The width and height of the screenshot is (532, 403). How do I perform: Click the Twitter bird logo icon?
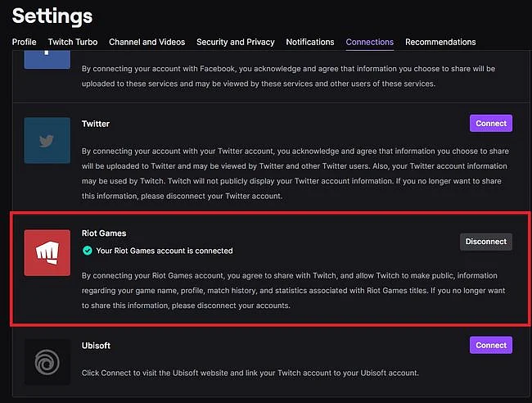pyautogui.click(x=47, y=141)
